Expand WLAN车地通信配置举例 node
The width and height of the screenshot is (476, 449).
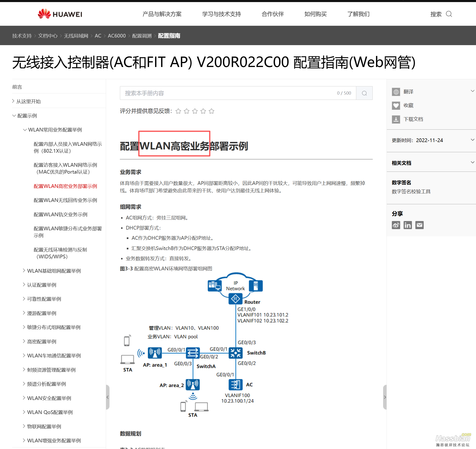pyautogui.click(x=24, y=356)
